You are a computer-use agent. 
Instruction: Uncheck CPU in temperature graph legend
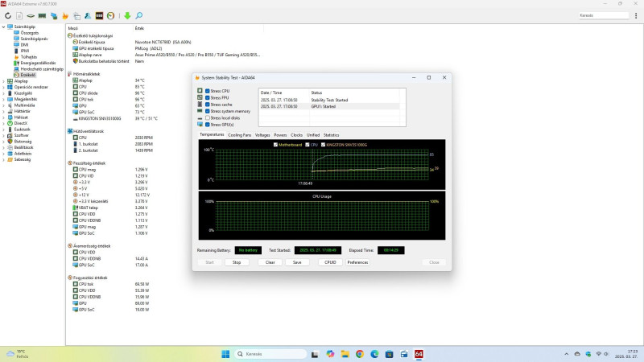[x=308, y=145]
